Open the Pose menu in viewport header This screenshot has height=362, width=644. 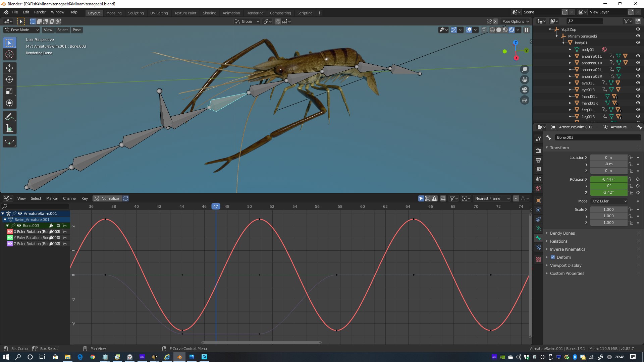(x=76, y=30)
